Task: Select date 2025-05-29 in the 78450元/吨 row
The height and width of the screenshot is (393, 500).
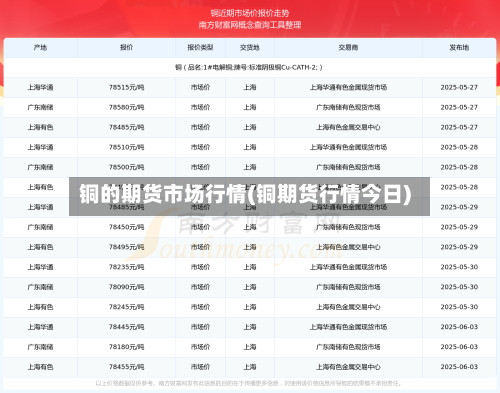Action: [x=459, y=227]
